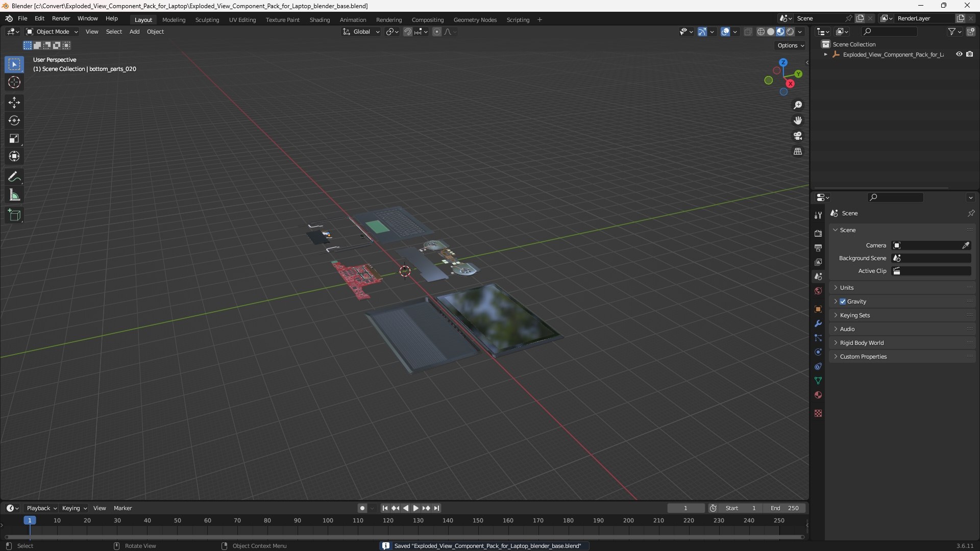Click the Marker menu in timeline
The image size is (980, 551).
click(122, 508)
